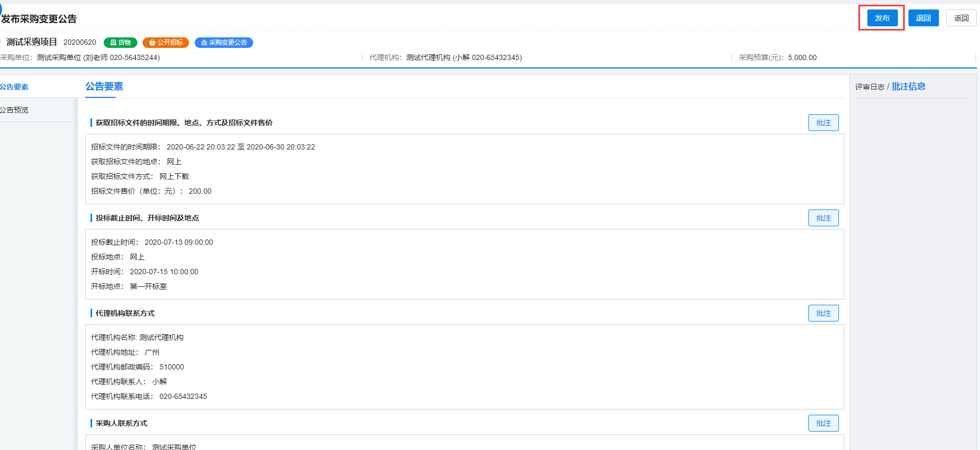
Task: Click the underlined 公告要素 heading in main content
Action: (104, 86)
